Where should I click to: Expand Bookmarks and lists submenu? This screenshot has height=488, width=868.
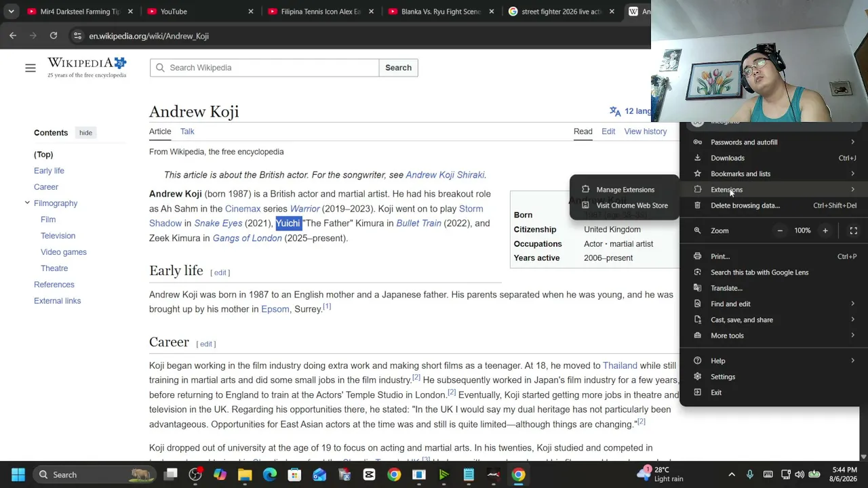point(773,174)
